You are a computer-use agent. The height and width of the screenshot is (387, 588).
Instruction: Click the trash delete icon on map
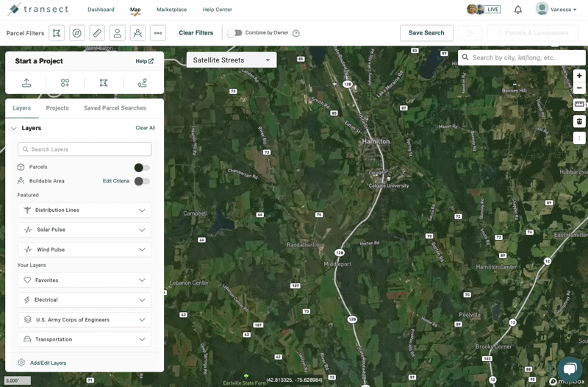(579, 121)
